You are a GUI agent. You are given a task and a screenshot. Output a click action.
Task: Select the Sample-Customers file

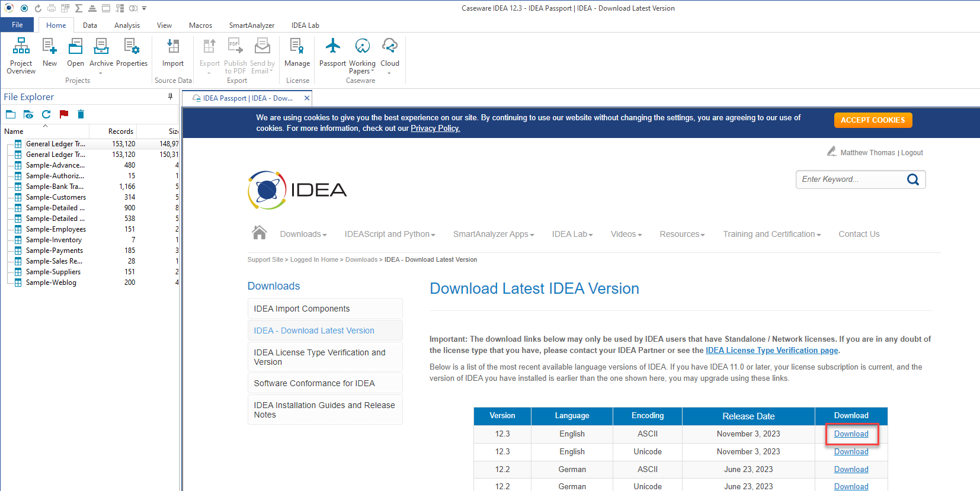[56, 197]
